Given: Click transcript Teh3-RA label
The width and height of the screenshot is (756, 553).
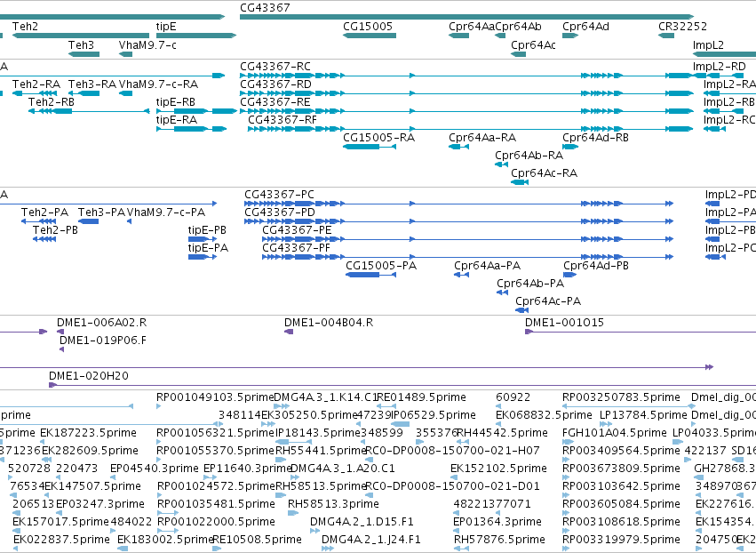Looking at the screenshot, I should coord(92,84).
